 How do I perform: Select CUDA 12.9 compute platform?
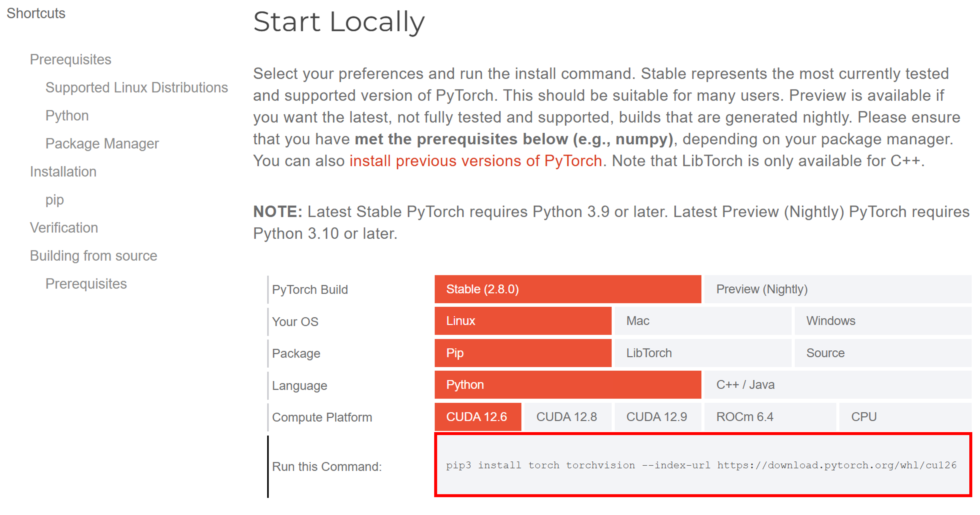(657, 417)
